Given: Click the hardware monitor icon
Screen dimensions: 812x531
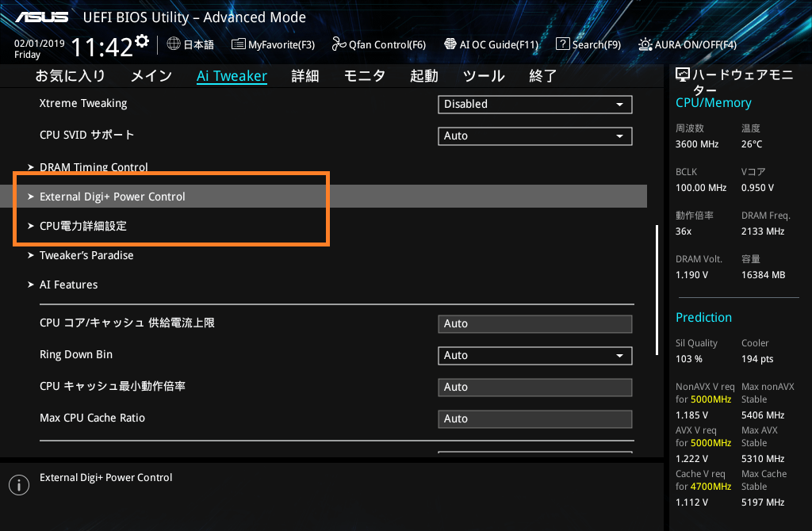Looking at the screenshot, I should (683, 75).
